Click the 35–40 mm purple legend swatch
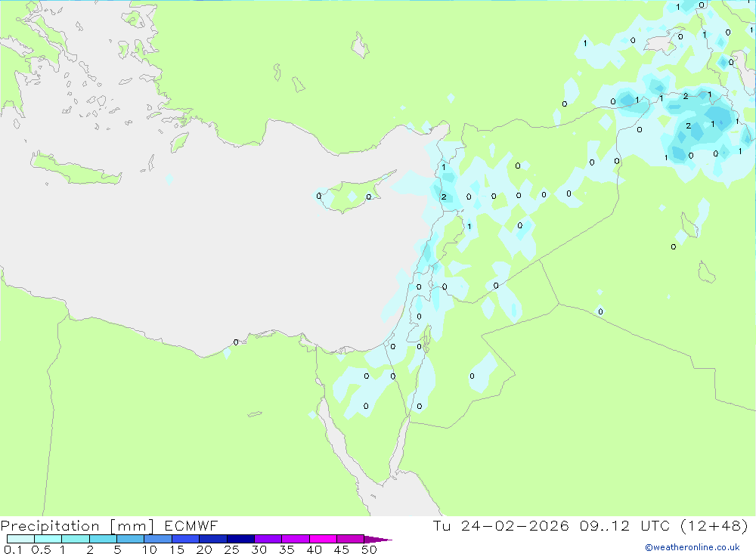The image size is (756, 554). (x=295, y=539)
